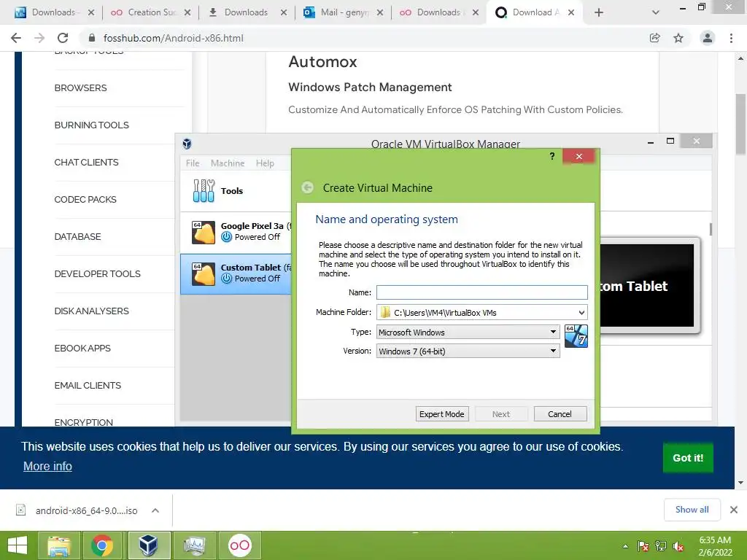The height and width of the screenshot is (560, 747).
Task: Expand android-x86 iso download options chevron
Action: tap(155, 510)
